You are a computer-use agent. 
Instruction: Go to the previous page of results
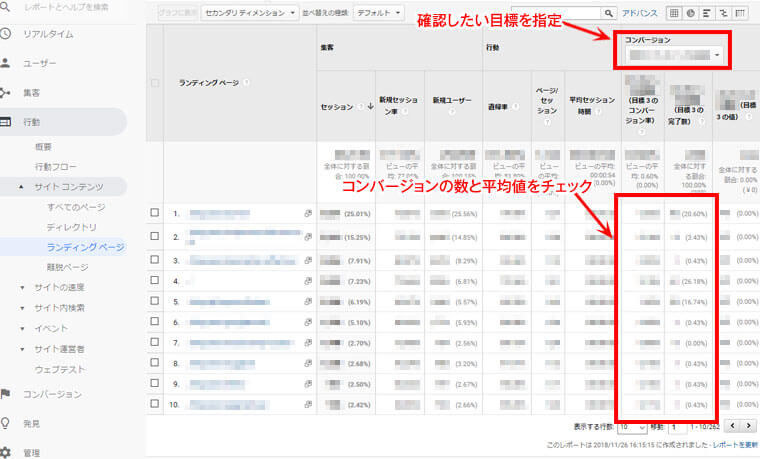point(732,426)
